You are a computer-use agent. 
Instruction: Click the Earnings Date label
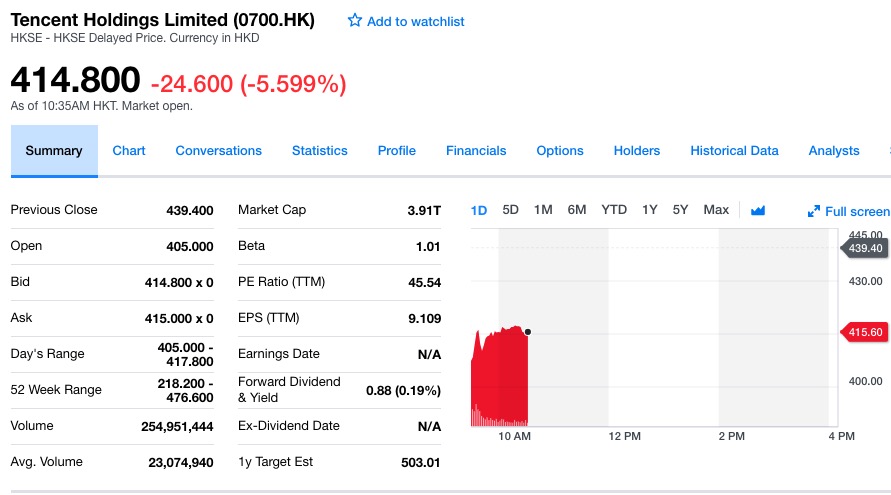tap(279, 353)
